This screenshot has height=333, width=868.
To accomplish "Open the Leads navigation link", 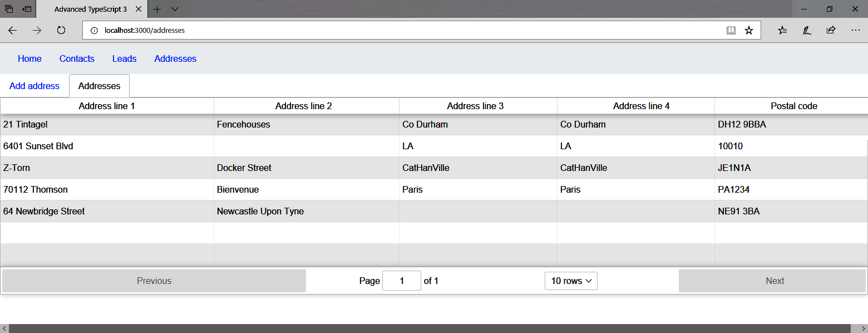I will (124, 59).
